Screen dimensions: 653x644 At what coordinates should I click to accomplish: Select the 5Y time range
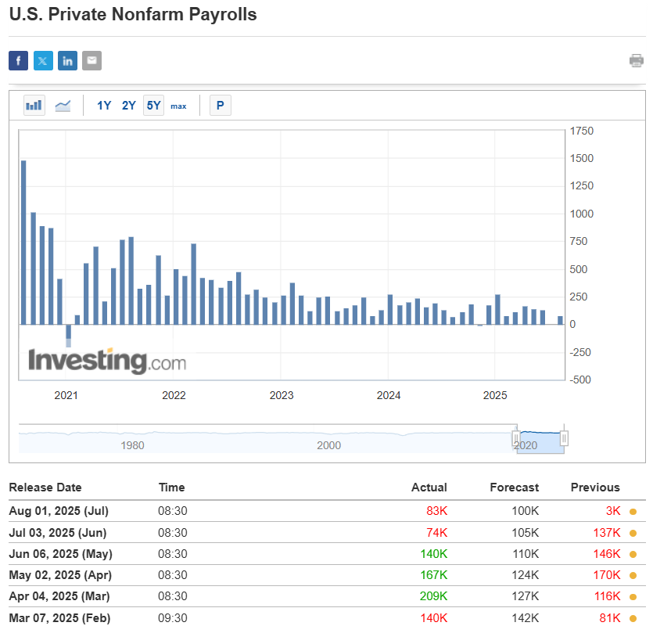pyautogui.click(x=153, y=105)
